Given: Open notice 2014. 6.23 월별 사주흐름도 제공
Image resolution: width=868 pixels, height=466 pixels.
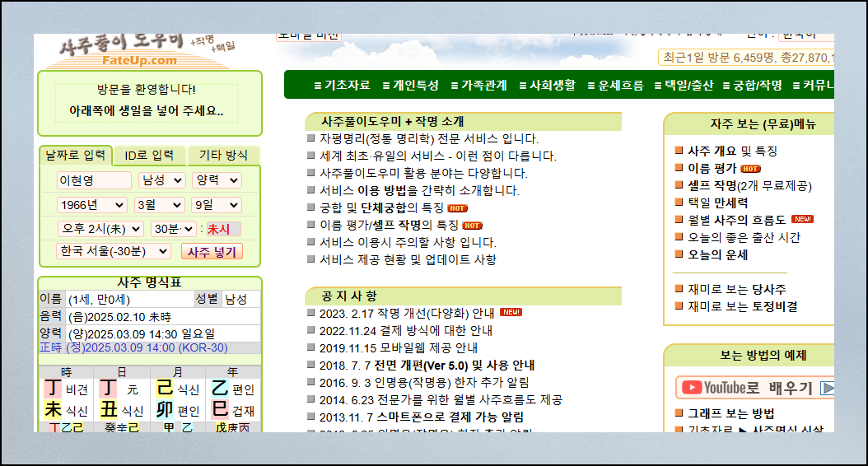Looking at the screenshot, I should point(441,399).
